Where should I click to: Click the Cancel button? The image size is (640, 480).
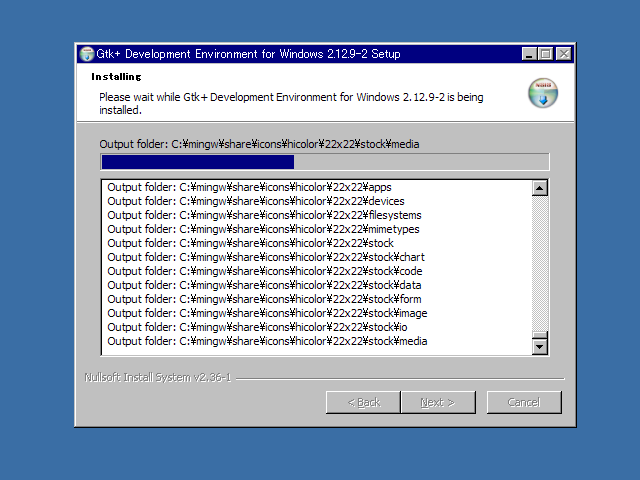click(x=524, y=402)
